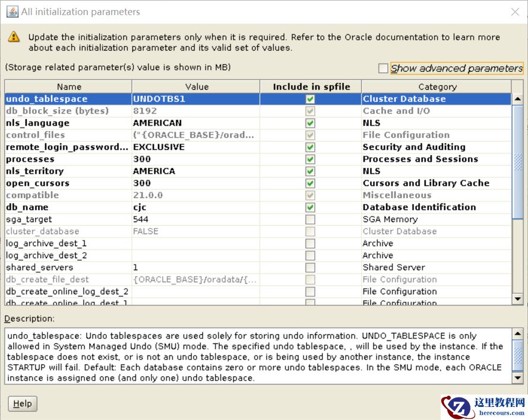528x420 pixels.
Task: Enable Show advanced parameters checkbox
Action: (383, 68)
